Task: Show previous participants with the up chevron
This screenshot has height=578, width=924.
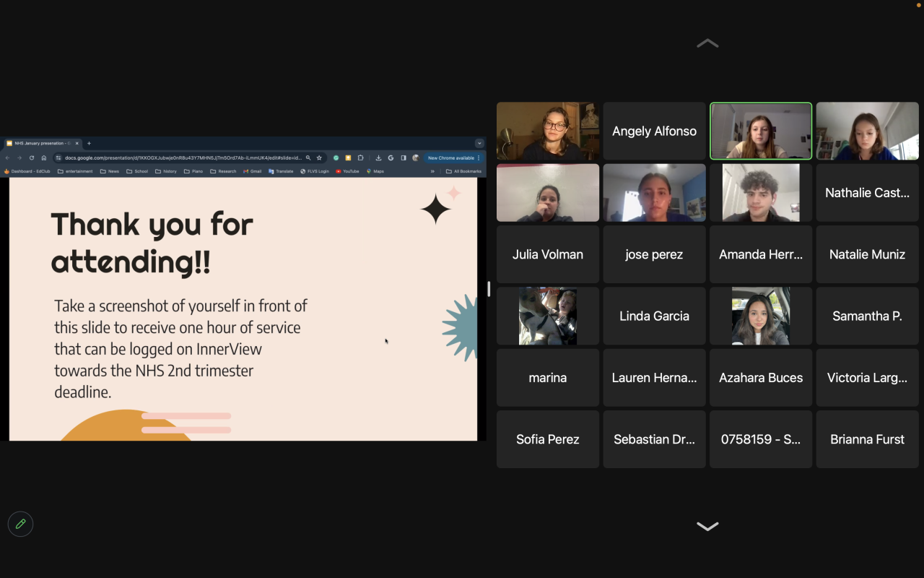Action: 707,43
